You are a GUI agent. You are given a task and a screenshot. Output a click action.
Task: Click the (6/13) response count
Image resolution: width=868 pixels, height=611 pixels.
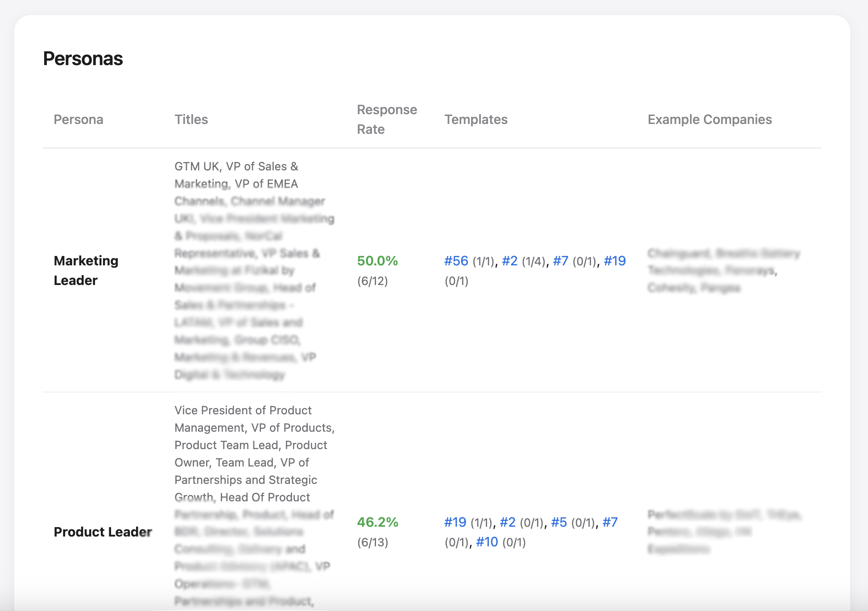coord(372,542)
